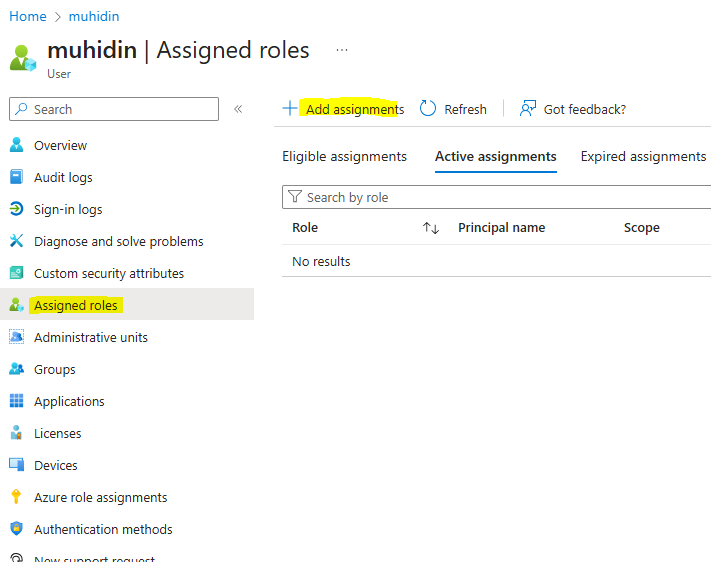Open Applications via grid icon
711x562 pixels.
[x=16, y=401]
